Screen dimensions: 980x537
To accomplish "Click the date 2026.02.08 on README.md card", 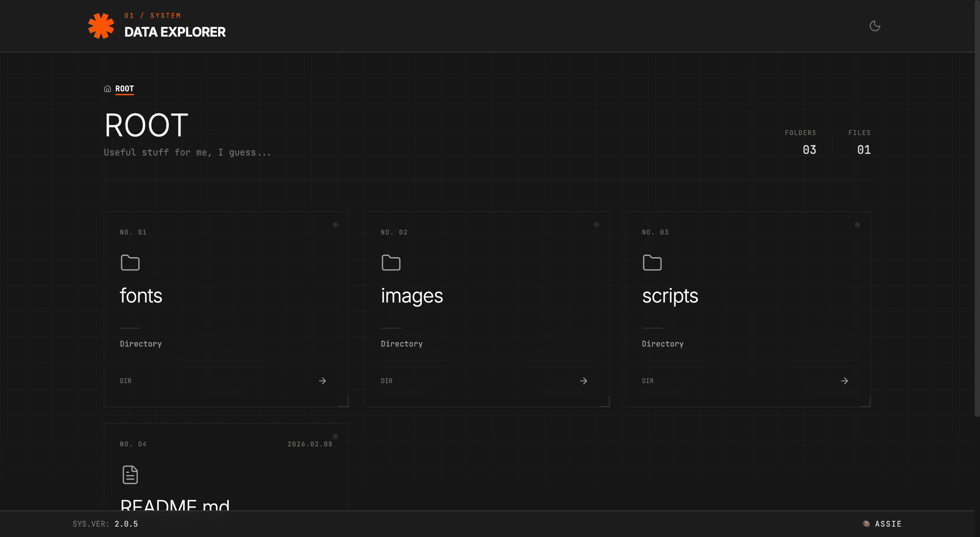I will 310,444.
